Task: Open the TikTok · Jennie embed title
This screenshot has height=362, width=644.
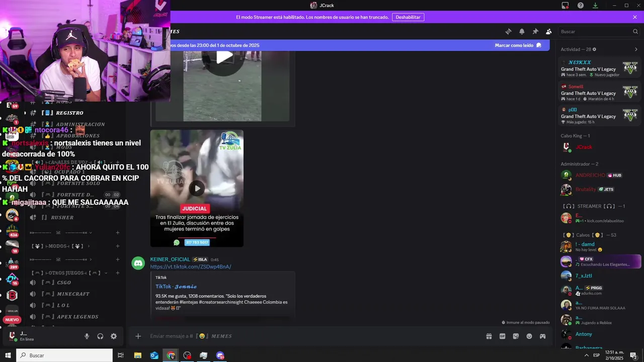Action: pos(176,287)
